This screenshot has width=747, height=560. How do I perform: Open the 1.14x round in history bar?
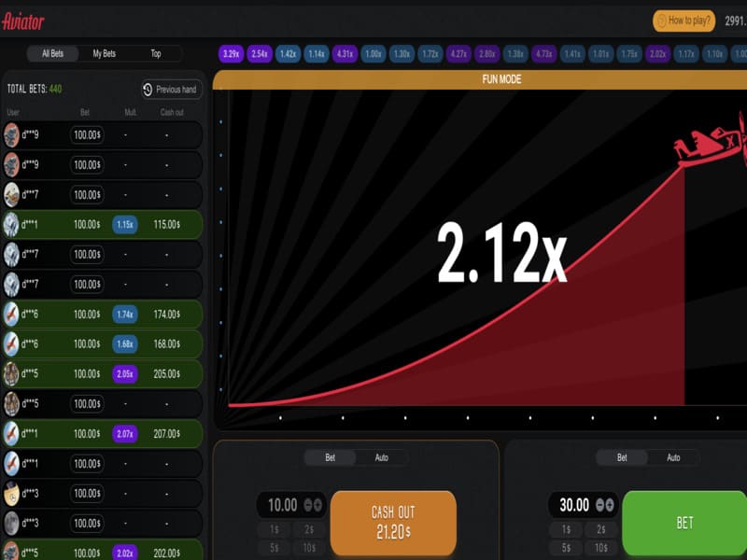click(x=317, y=54)
